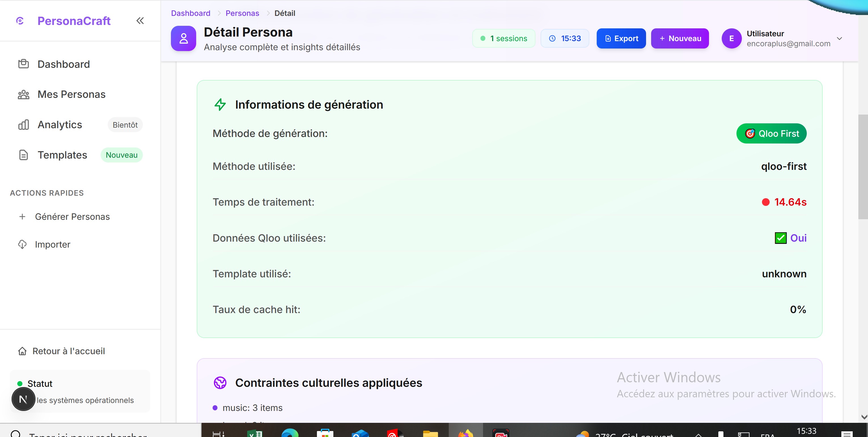
Task: Click the PersonaCraft logo icon
Action: coord(20,21)
